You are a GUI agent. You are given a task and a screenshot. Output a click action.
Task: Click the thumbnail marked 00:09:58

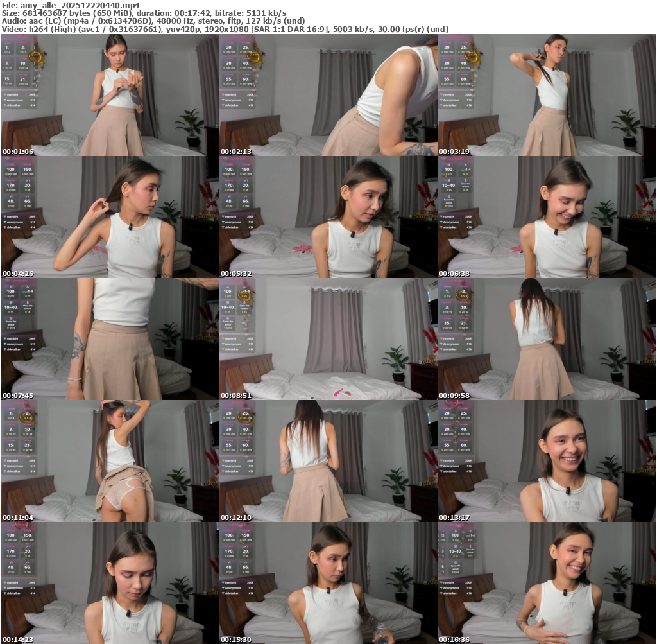547,339
